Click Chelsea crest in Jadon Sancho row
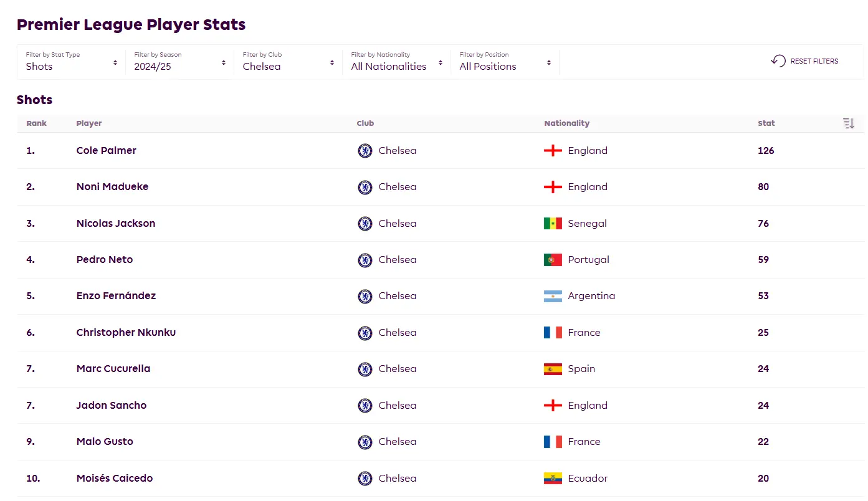 coord(365,406)
